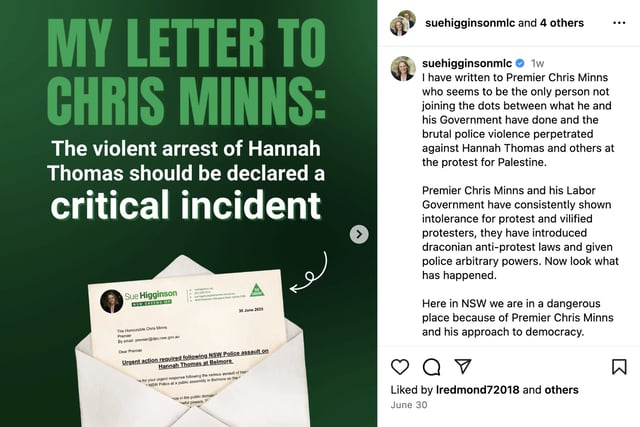
Task: Save the post with the bookmark icon
Action: click(619, 367)
